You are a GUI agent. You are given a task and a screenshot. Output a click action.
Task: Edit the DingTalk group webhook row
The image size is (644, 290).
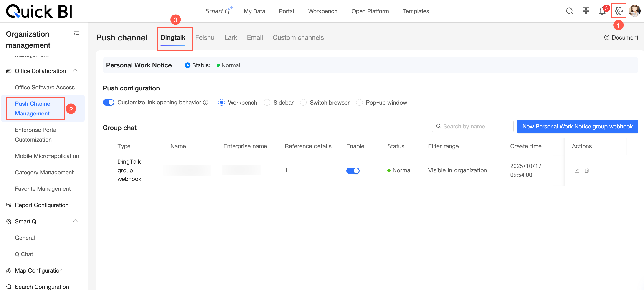[577, 170]
